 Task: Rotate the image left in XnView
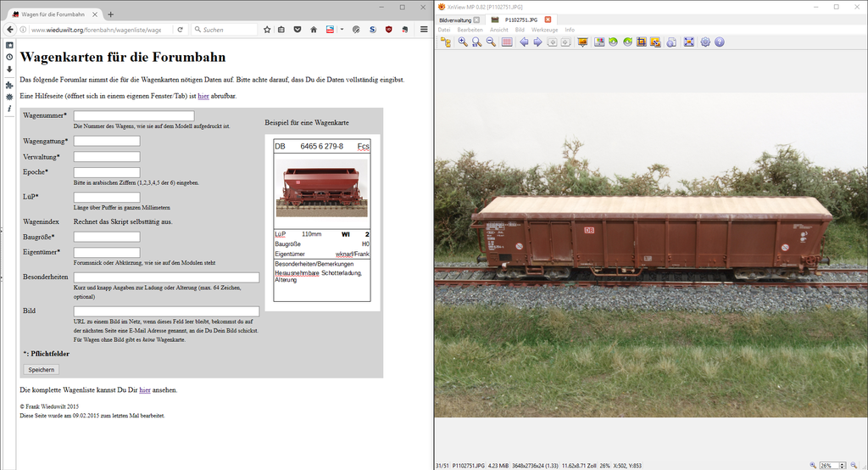613,42
